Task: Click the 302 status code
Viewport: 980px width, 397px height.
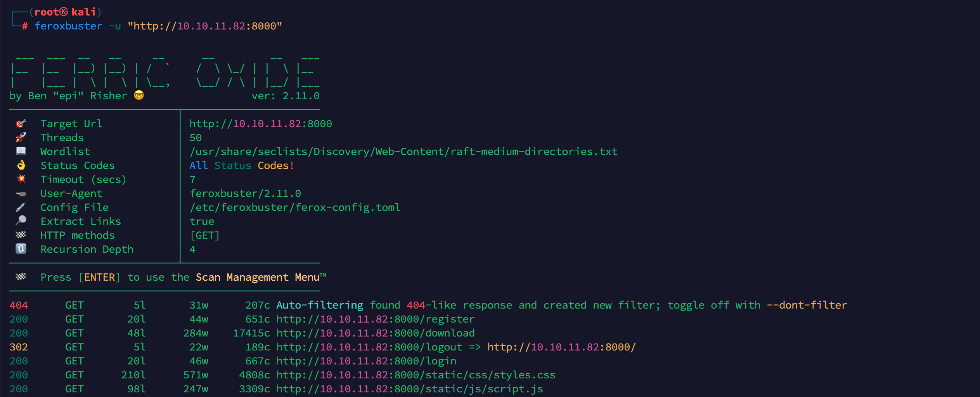Action: pyautogui.click(x=19, y=347)
